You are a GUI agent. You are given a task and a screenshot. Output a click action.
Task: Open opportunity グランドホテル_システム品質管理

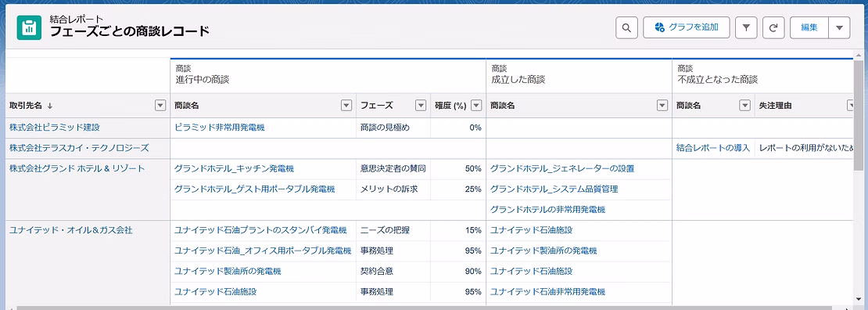554,189
